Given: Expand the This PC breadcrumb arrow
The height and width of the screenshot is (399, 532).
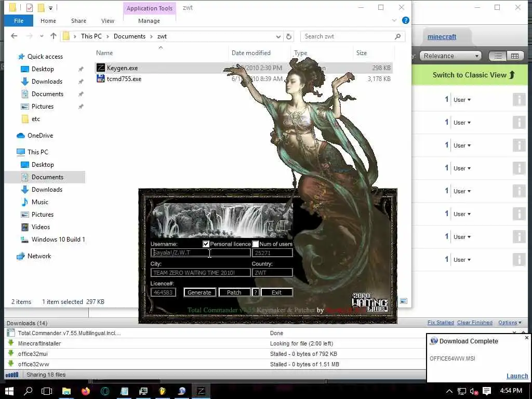Looking at the screenshot, I should pyautogui.click(x=108, y=36).
